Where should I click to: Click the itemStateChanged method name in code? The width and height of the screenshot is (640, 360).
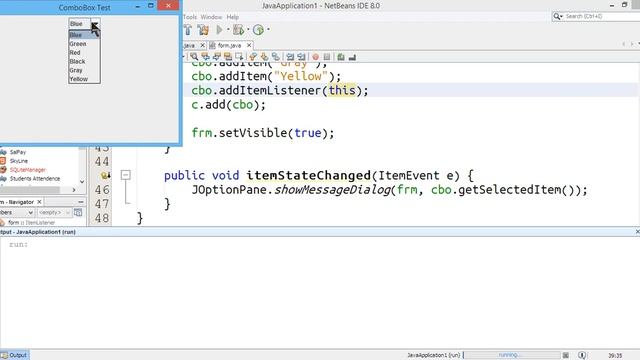pyautogui.click(x=308, y=176)
